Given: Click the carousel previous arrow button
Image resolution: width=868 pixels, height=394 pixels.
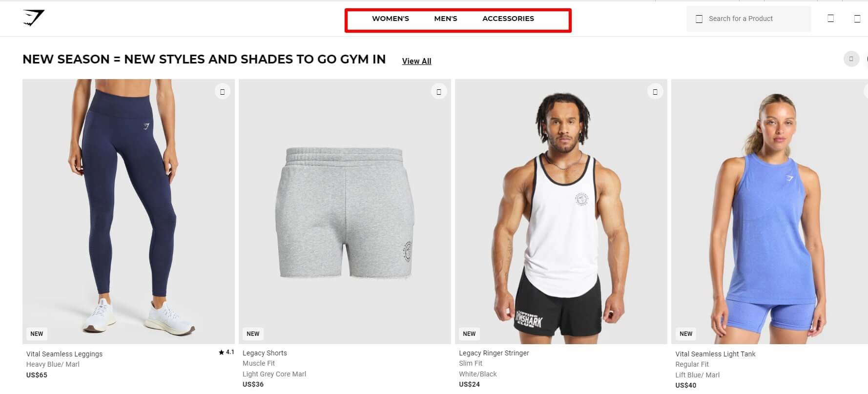Looking at the screenshot, I should coord(851,59).
